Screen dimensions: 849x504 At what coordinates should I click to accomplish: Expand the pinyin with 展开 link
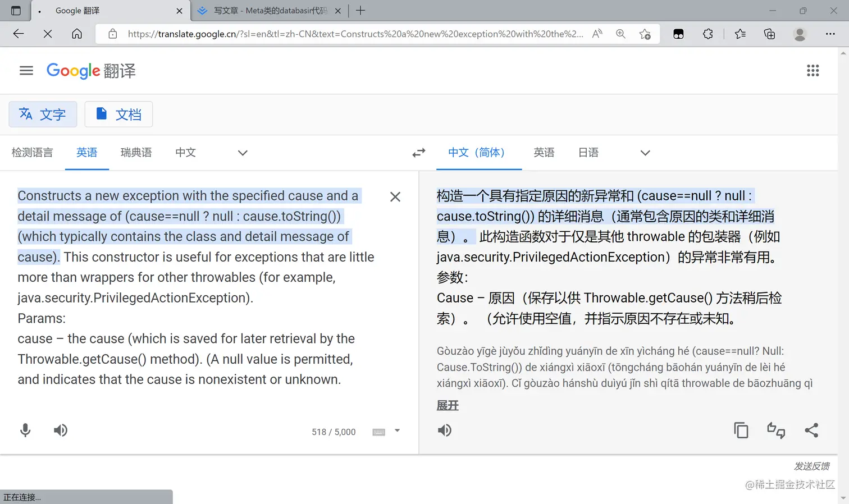coord(448,405)
